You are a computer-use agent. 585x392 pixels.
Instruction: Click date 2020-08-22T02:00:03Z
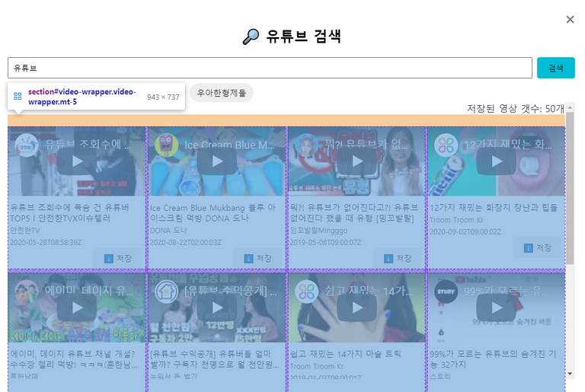185,243
